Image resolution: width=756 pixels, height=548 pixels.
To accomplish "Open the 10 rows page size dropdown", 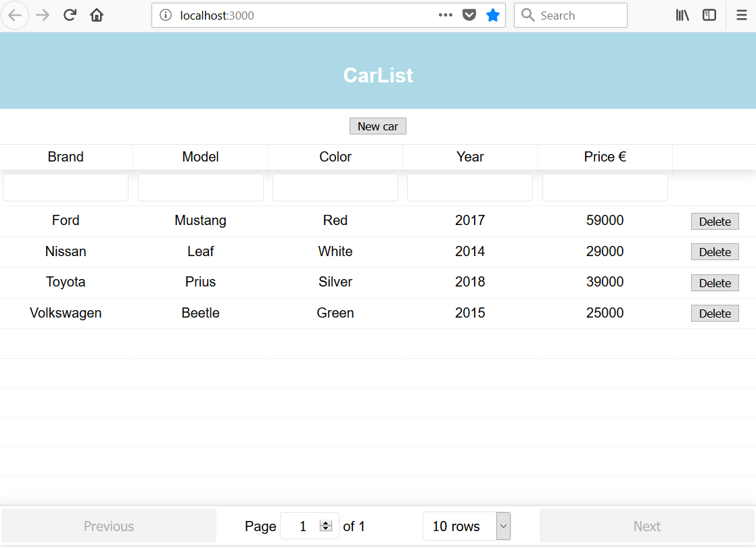I will pyautogui.click(x=466, y=526).
